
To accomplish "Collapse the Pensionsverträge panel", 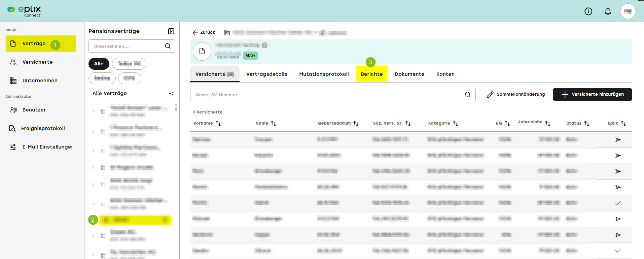I will (171, 31).
